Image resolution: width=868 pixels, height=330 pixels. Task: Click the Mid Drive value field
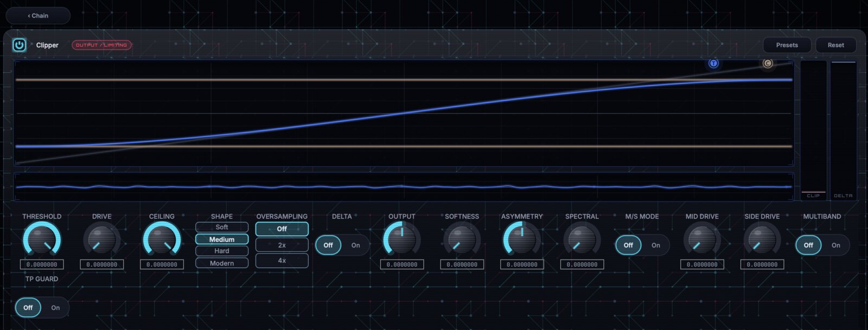click(x=702, y=264)
